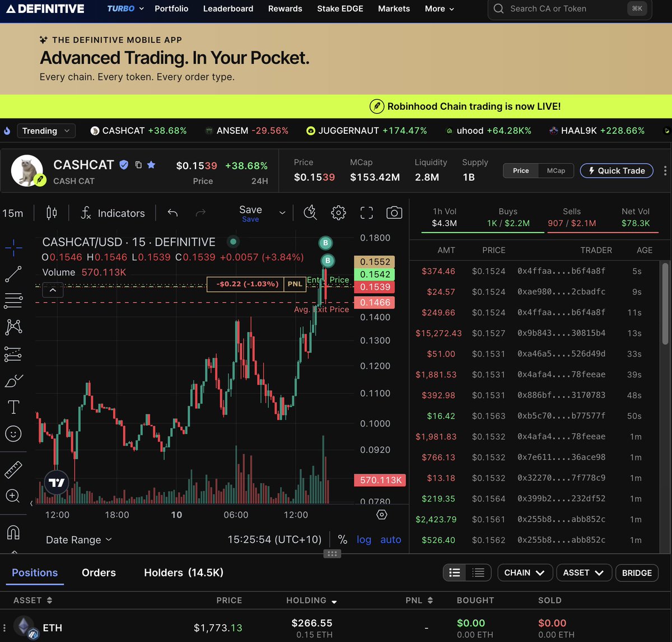Copy the CASHCAT contract address
The image size is (672, 642).
point(138,165)
